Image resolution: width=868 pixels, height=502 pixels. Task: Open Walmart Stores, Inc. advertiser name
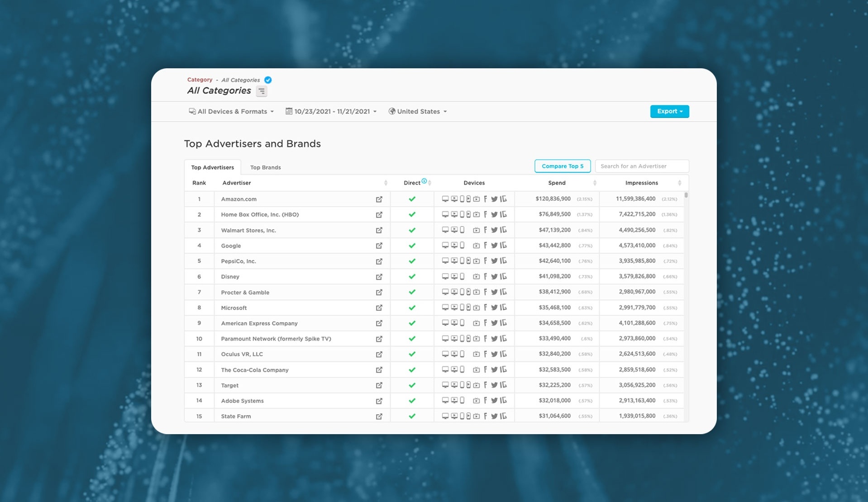(x=248, y=230)
